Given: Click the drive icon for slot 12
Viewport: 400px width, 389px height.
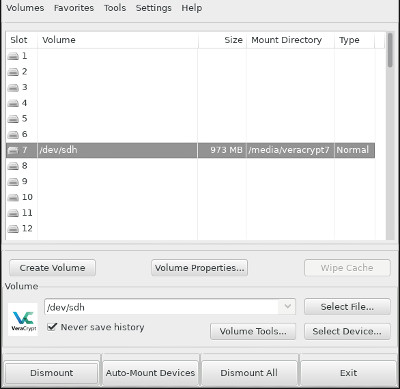Looking at the screenshot, I should coord(13,229).
